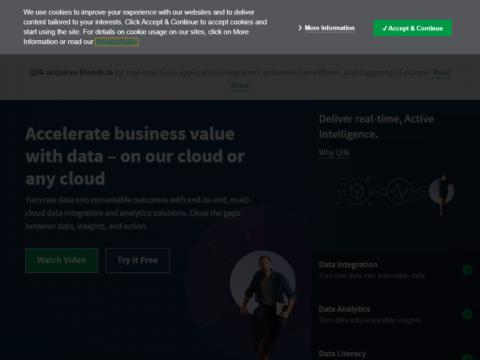Click the cube icon in Active Intelligence graphic
The image size is (480, 360).
pyautogui.click(x=357, y=191)
